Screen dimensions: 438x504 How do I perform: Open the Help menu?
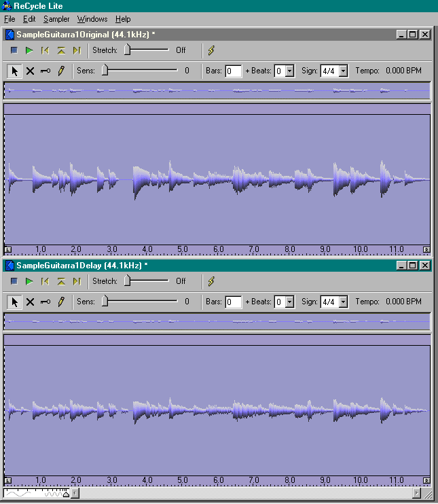pyautogui.click(x=123, y=19)
